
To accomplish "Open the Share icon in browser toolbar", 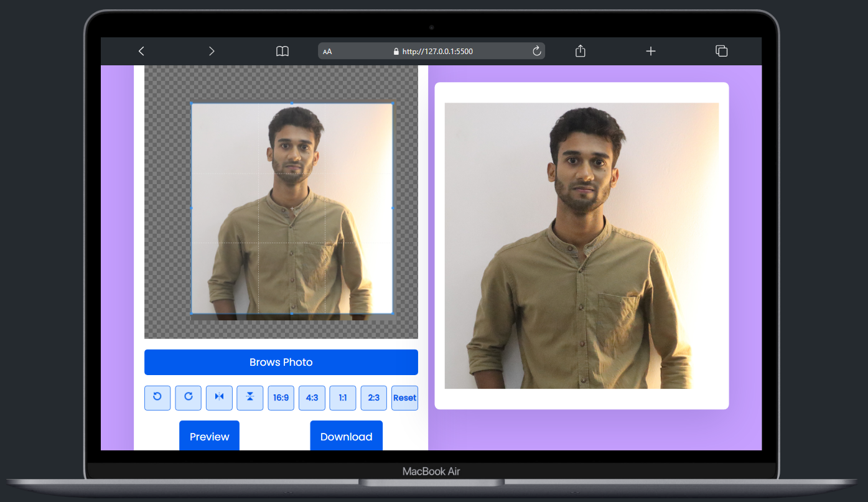I will click(x=581, y=51).
